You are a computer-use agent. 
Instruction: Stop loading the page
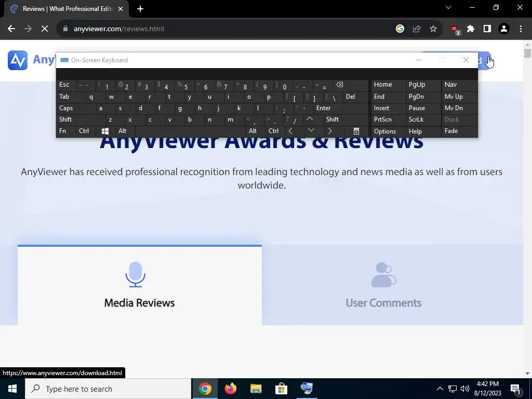(x=45, y=29)
